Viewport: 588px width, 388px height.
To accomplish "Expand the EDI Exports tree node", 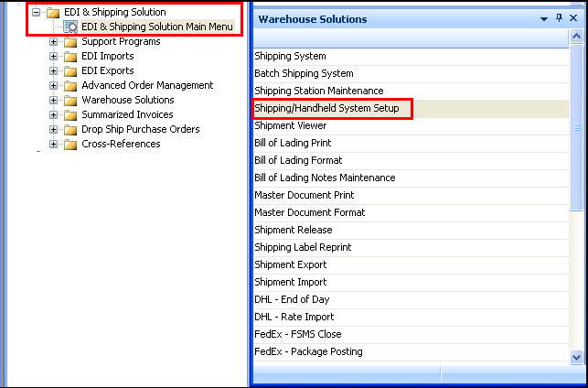I will pos(54,71).
